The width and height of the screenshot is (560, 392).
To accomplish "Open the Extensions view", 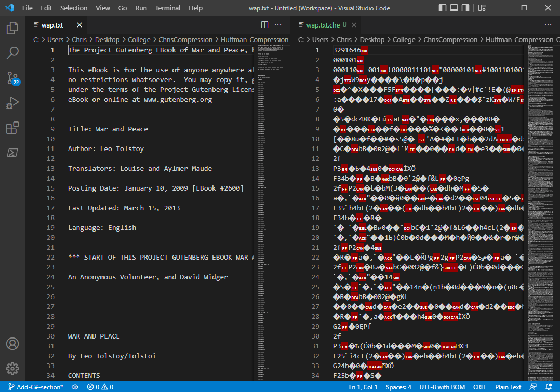I will [12, 128].
